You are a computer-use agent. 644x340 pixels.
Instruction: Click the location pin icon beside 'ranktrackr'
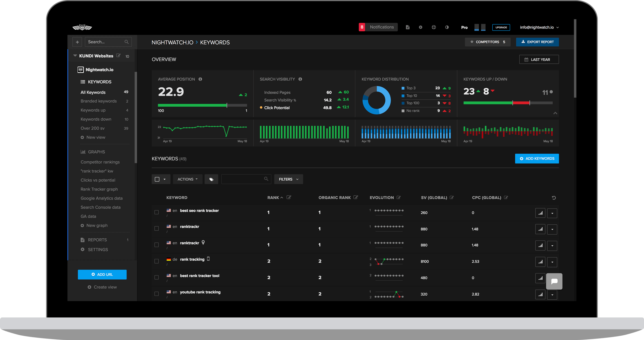(x=203, y=242)
